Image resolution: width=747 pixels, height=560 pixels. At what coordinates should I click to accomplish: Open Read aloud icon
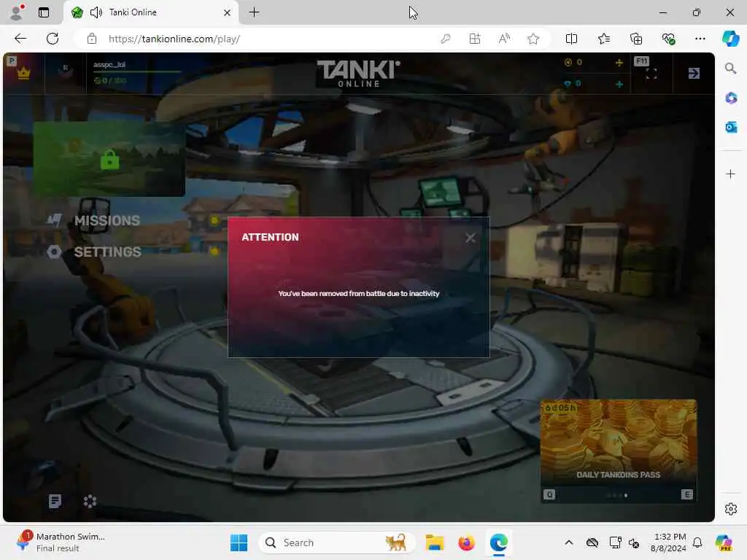pyautogui.click(x=504, y=39)
